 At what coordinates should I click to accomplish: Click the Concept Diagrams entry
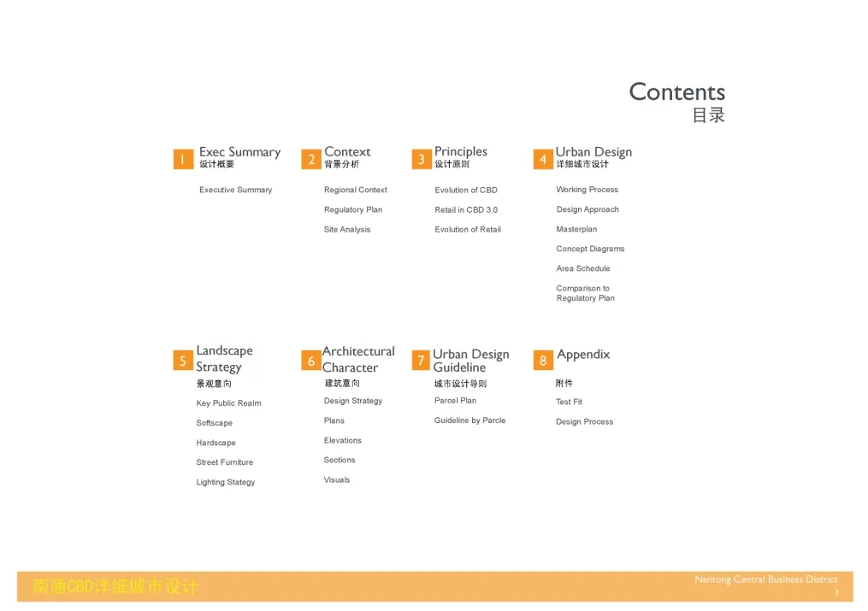click(590, 249)
